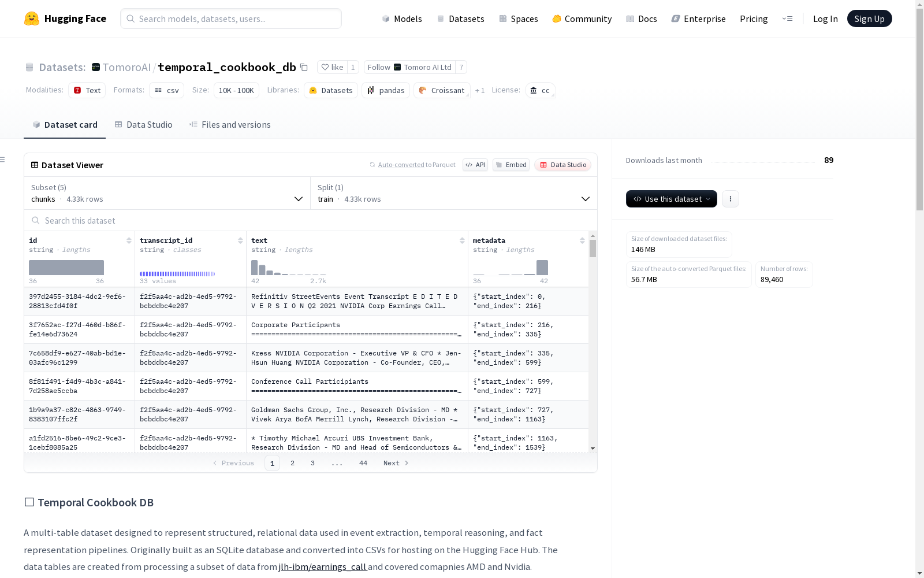
Task: Open Spaces in the top navigation
Action: click(x=519, y=18)
